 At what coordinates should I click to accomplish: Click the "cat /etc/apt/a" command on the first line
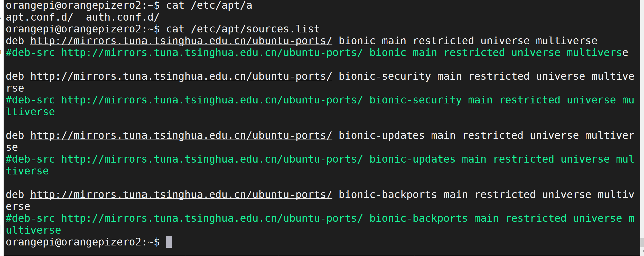[209, 5]
